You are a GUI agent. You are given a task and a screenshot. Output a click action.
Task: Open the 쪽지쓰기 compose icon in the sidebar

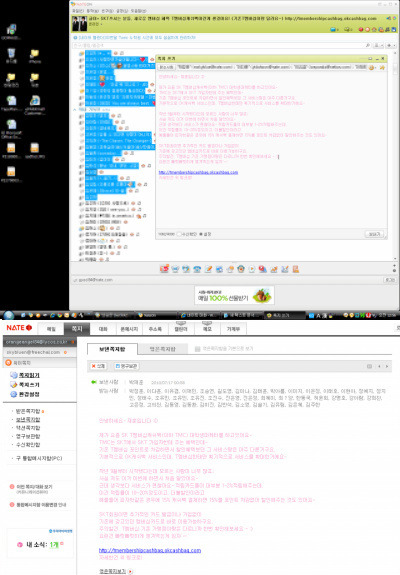pyautogui.click(x=14, y=385)
